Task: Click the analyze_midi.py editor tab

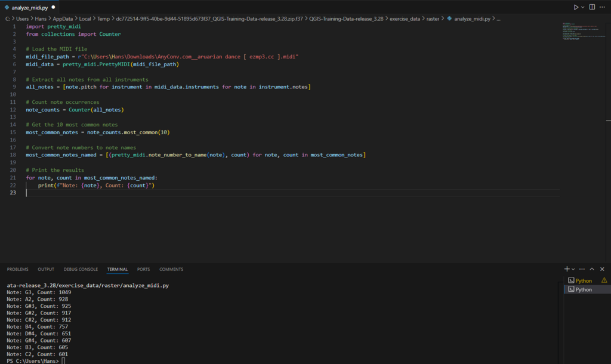Action: (x=30, y=7)
